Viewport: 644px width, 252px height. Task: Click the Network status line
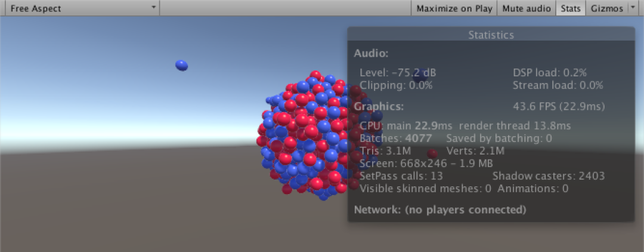coord(440,210)
